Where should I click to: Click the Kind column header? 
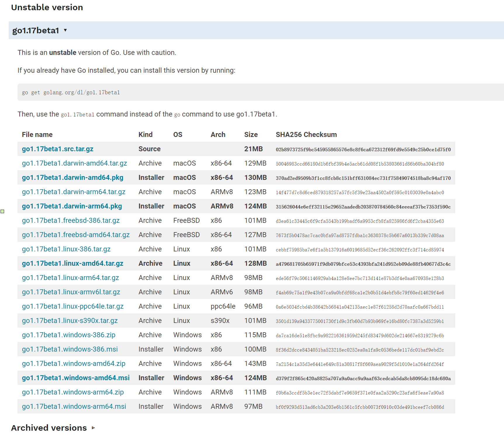[146, 135]
